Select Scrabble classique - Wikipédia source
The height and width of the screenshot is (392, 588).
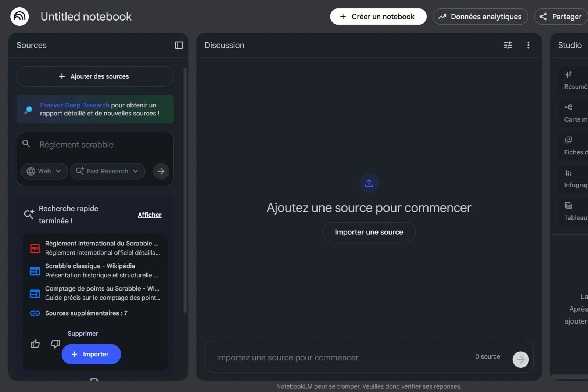point(96,270)
